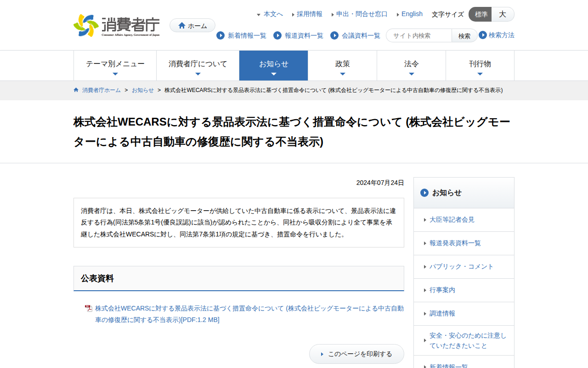Click the arrow icon beside 検索方法
This screenshot has height=368, width=588.
coord(483,35)
